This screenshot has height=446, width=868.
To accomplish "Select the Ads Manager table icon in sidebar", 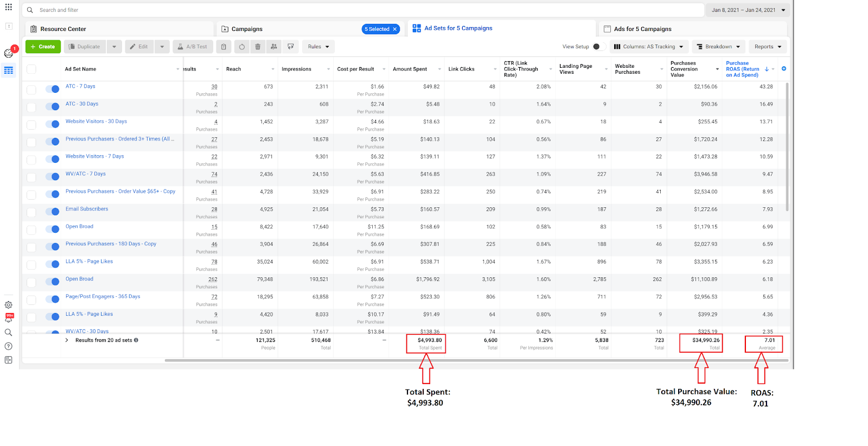I will [x=9, y=71].
